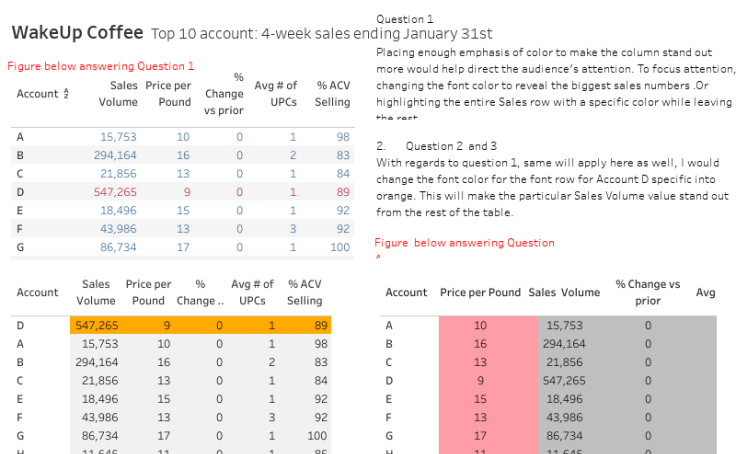Click the red 547,265 value in row D
The height and width of the screenshot is (454, 736).
click(115, 192)
